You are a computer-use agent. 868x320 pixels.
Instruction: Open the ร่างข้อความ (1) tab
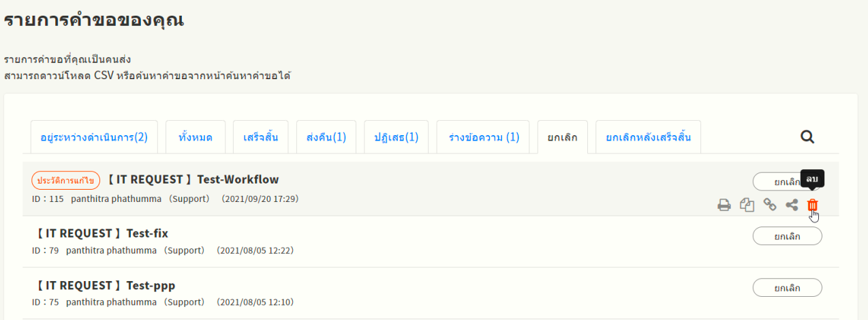(x=484, y=137)
